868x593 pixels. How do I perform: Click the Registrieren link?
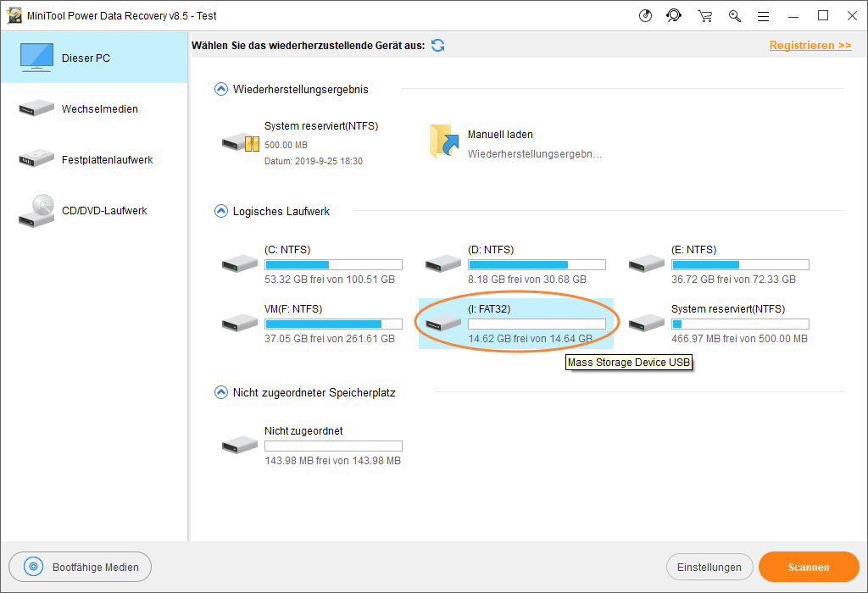tap(810, 46)
